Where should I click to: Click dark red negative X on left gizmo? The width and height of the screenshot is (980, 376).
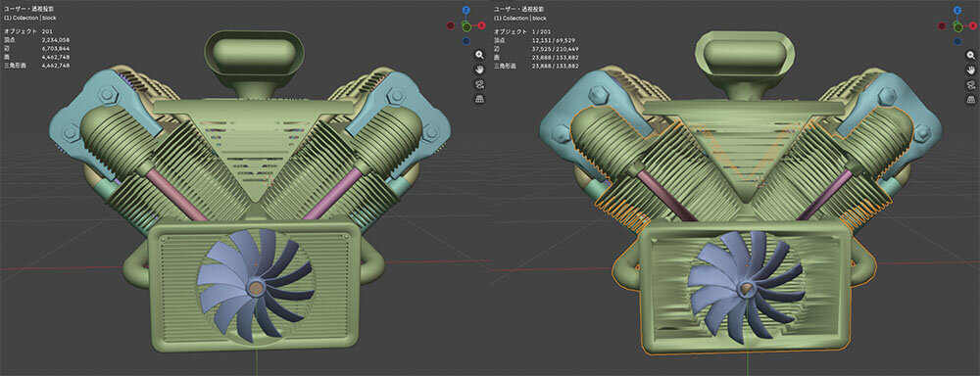pos(451,25)
